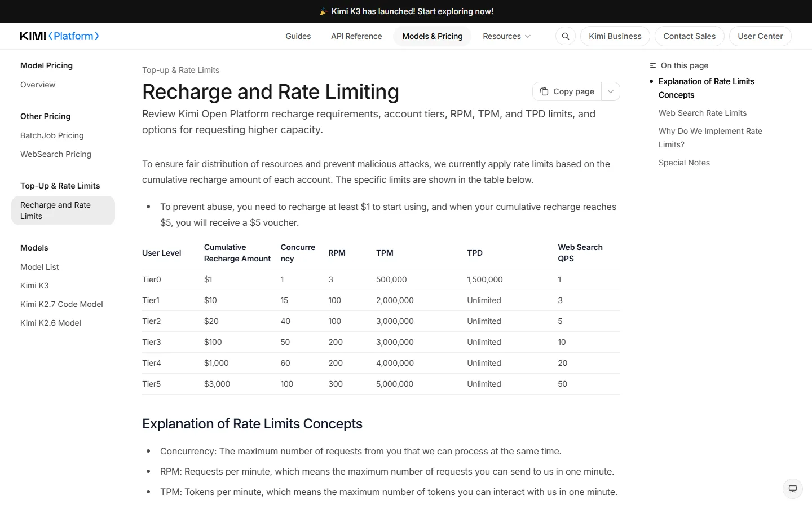Click the Tier3 row label
This screenshot has height=508, width=812.
pyautogui.click(x=152, y=342)
